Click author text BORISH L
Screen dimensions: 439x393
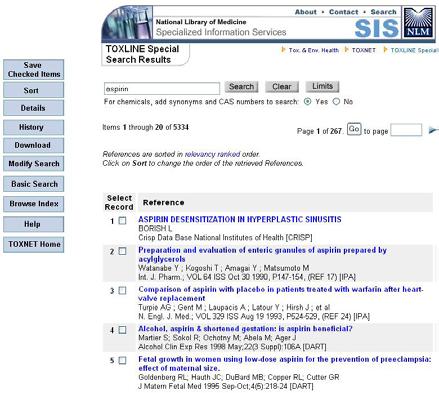[x=155, y=228]
